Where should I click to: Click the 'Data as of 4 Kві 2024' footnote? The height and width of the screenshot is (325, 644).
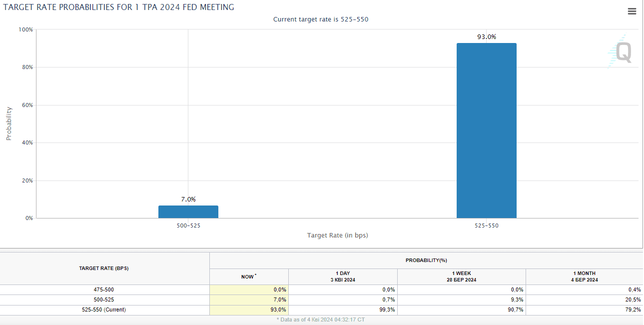[x=322, y=319]
